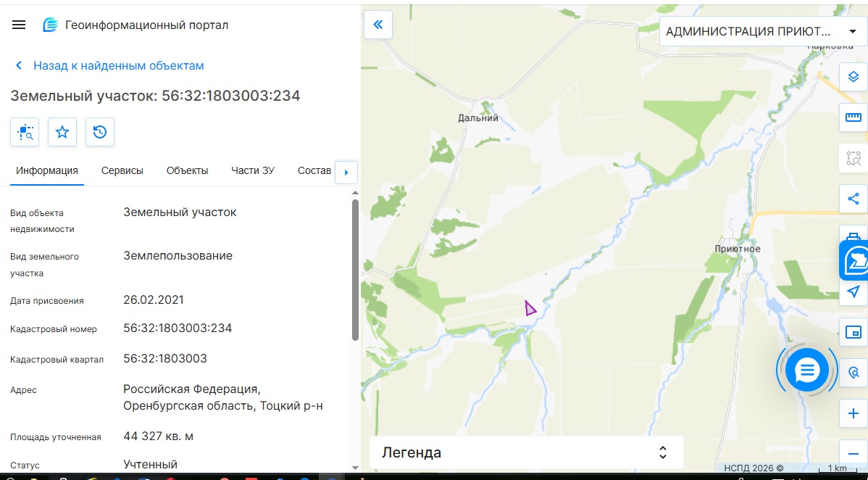
Task: Click the purple parcel outline on map
Action: click(x=530, y=309)
